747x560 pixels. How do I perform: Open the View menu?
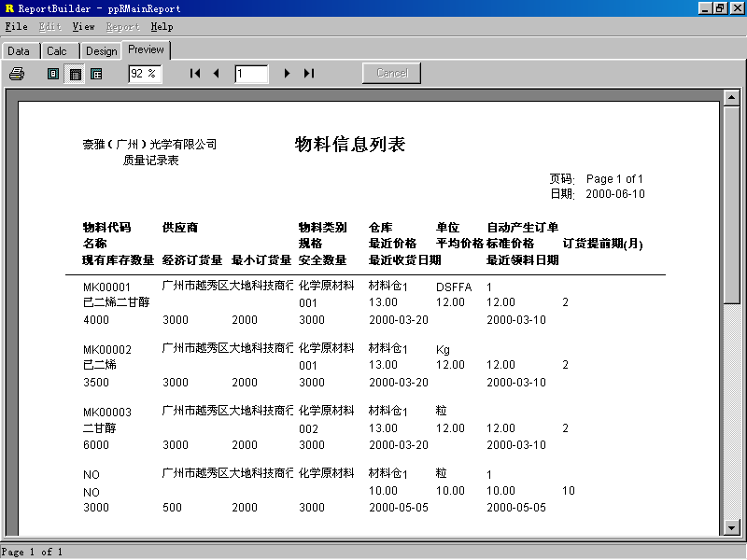pos(83,27)
